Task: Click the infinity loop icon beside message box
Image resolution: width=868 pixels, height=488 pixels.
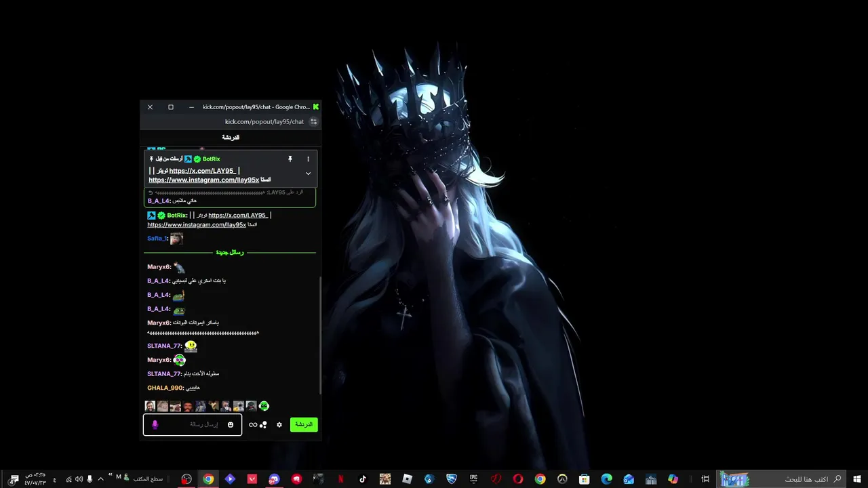Action: [x=253, y=425]
